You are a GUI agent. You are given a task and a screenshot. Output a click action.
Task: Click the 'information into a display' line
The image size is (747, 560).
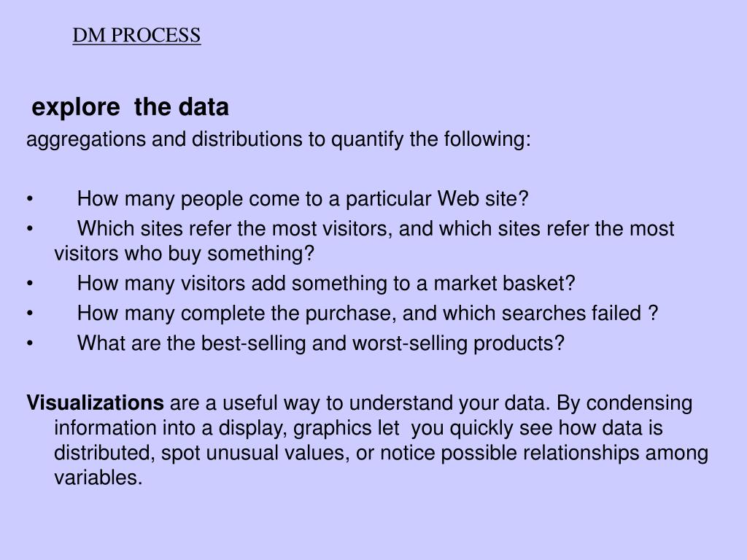(x=358, y=427)
